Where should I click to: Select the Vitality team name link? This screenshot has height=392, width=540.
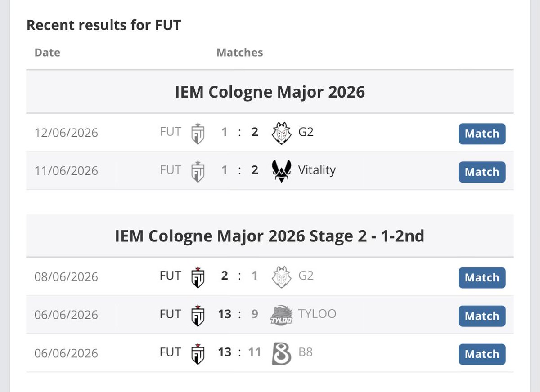coord(317,170)
